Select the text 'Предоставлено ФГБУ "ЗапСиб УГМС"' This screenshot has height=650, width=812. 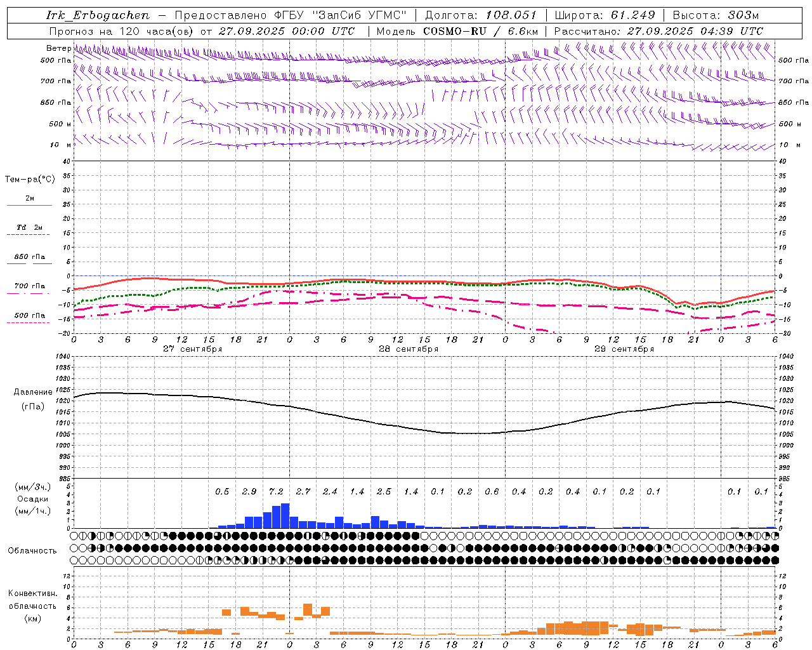tap(291, 15)
